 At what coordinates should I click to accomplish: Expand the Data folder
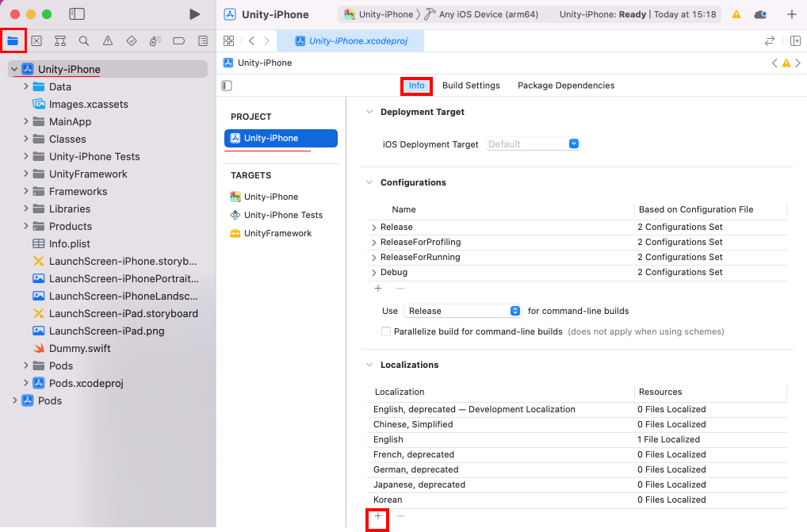click(25, 86)
